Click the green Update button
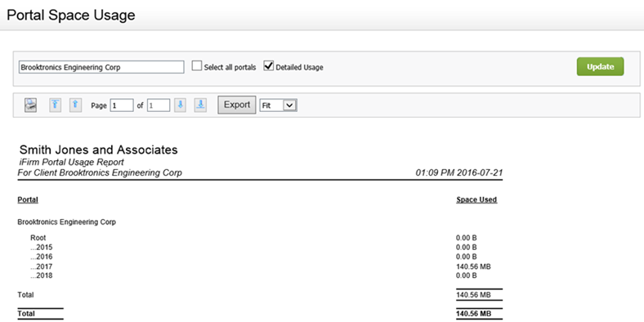 pos(600,66)
